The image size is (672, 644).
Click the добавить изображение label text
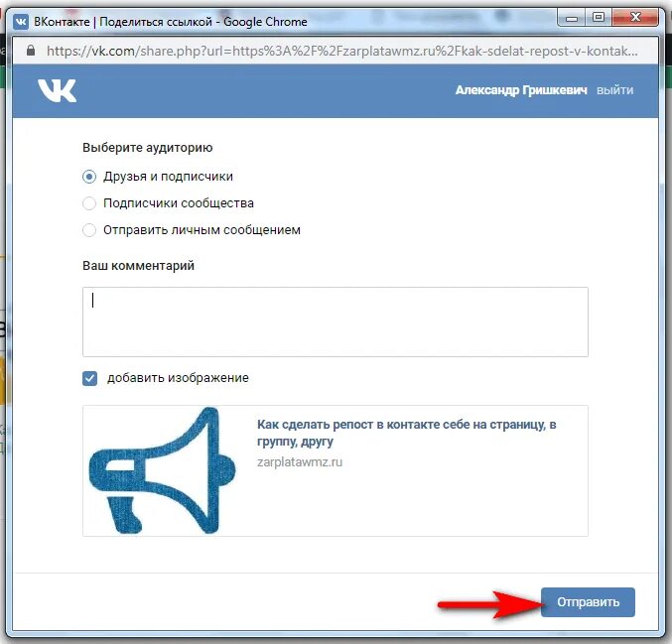tap(178, 378)
